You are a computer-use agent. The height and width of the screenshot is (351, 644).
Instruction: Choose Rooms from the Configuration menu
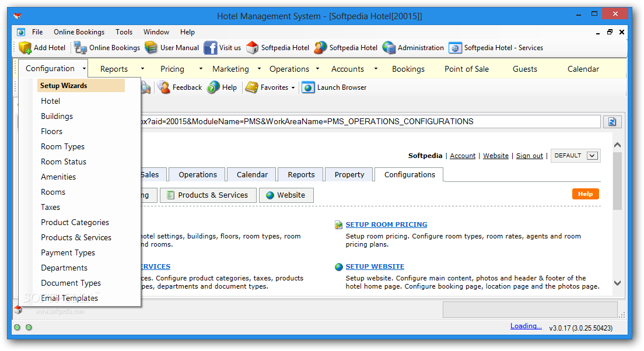click(x=52, y=192)
